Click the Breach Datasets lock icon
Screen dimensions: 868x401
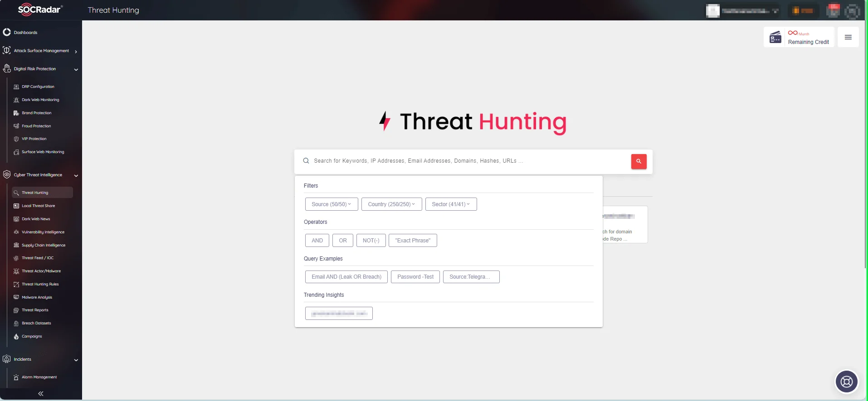click(x=16, y=324)
